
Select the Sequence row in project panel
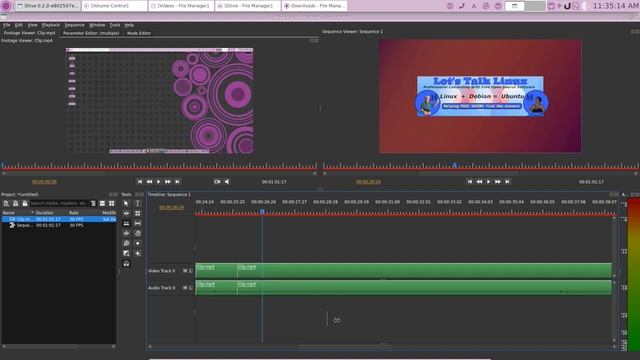[x=59, y=225]
